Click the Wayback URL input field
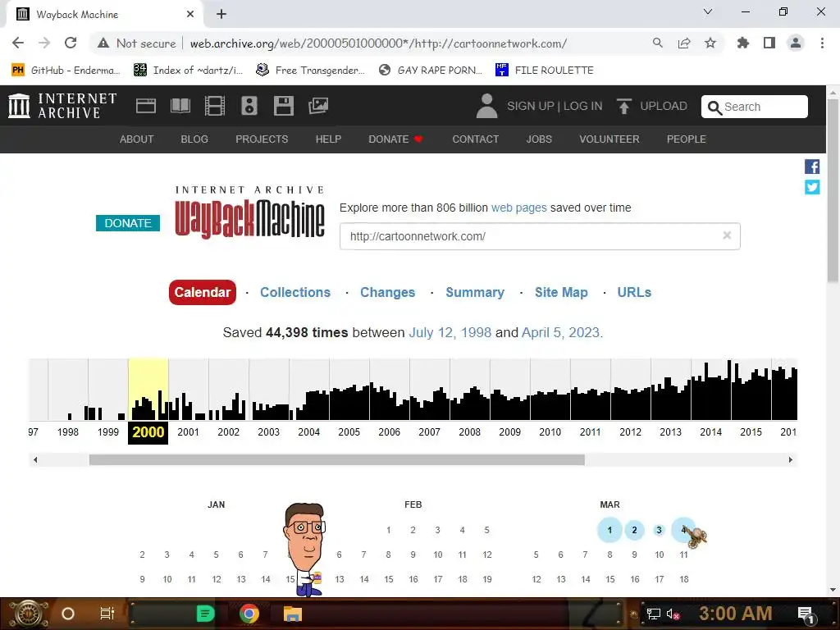 pyautogui.click(x=540, y=236)
